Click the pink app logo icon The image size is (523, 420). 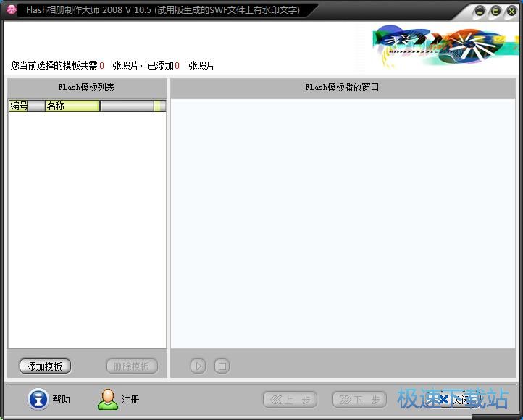12,9
